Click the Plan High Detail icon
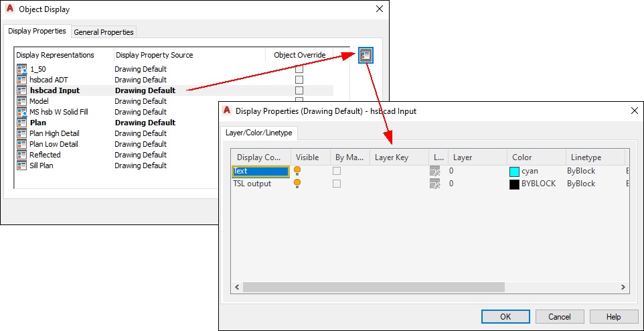Screen dimensions: 644x331 (x=22, y=133)
